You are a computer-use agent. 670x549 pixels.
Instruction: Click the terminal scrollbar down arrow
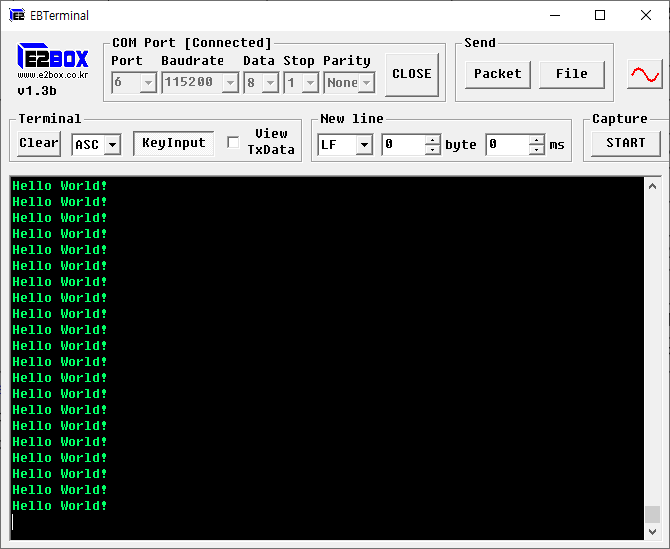(x=652, y=531)
